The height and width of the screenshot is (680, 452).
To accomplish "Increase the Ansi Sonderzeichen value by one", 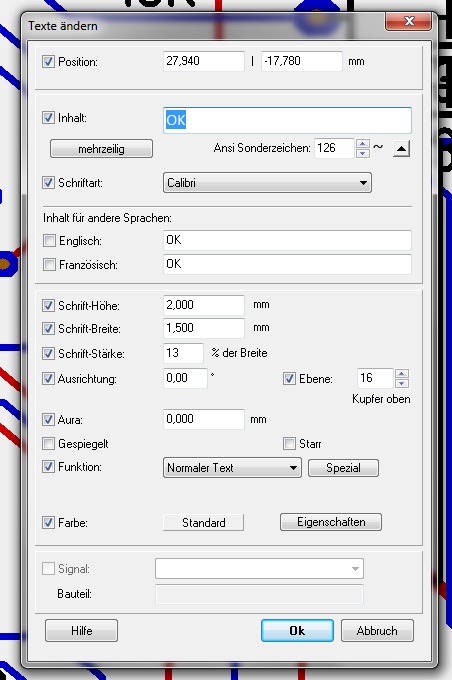I will click(x=363, y=144).
